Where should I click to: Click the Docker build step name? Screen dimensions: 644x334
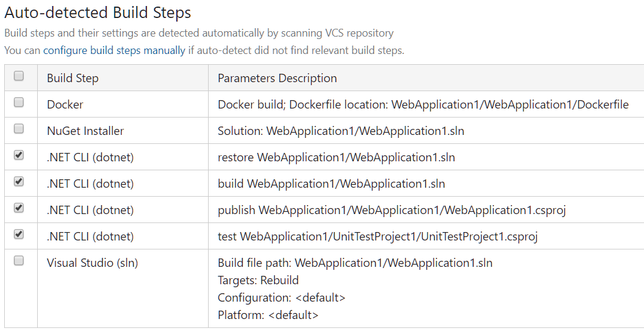65,104
